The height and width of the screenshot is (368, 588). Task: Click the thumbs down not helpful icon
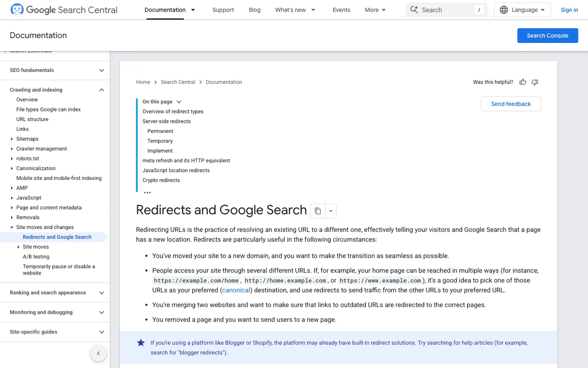coord(535,82)
